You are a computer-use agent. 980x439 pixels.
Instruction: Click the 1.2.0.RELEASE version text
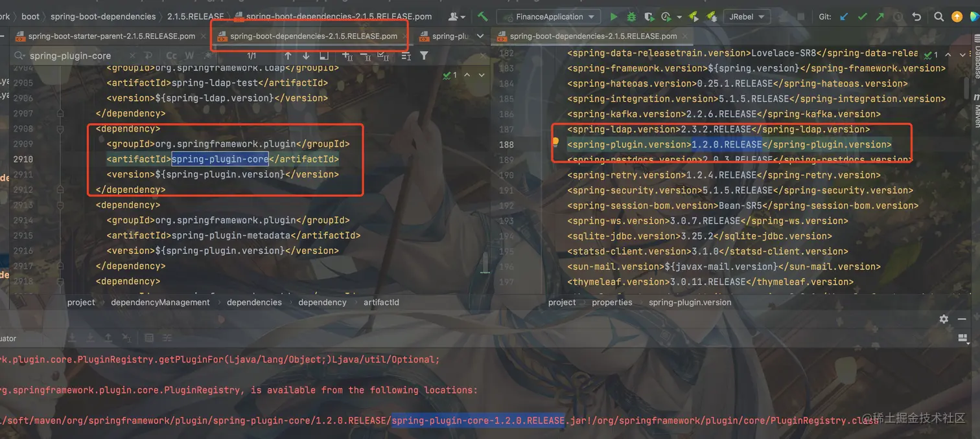pyautogui.click(x=727, y=144)
